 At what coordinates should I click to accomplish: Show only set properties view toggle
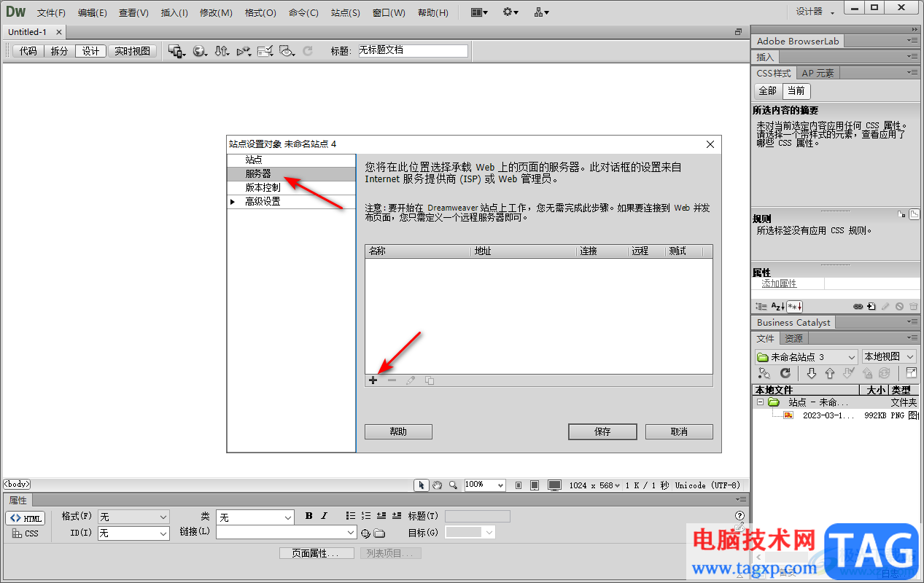794,307
